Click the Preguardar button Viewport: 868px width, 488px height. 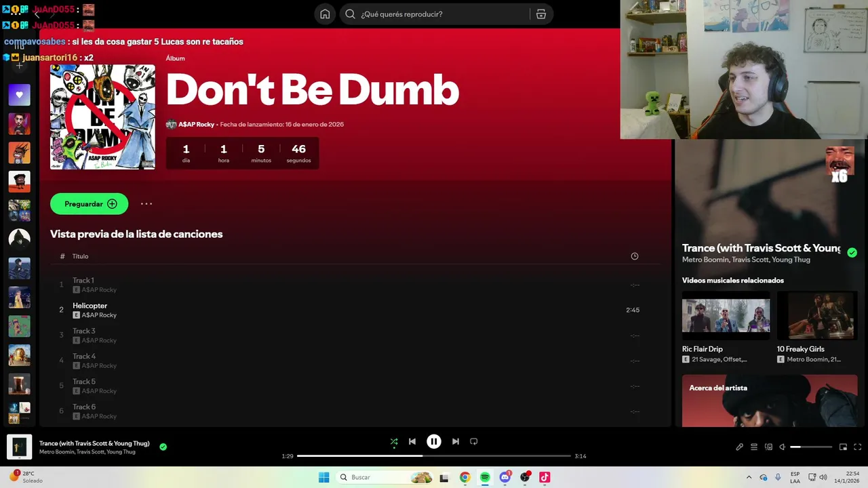click(89, 204)
